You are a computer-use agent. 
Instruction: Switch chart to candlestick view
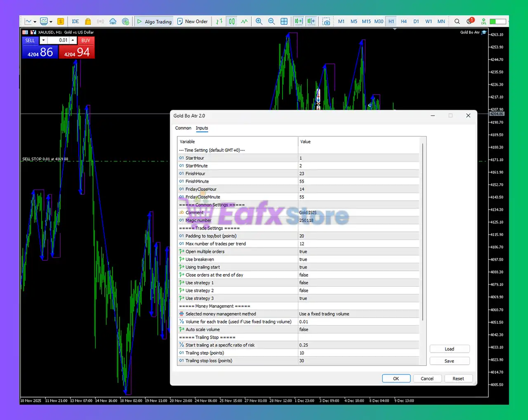pos(232,21)
